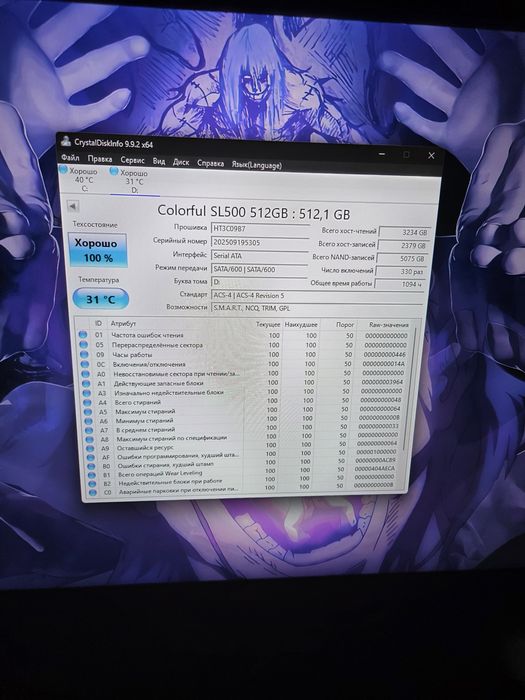This screenshot has width=525, height=700.
Task: Click the Стандарт field ACS-4
Action: coord(317,296)
